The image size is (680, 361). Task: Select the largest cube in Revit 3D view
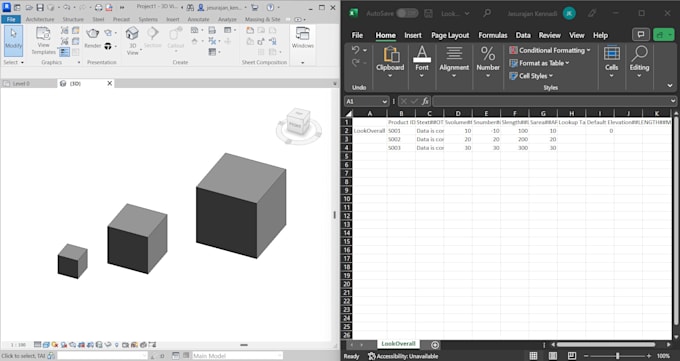click(241, 205)
